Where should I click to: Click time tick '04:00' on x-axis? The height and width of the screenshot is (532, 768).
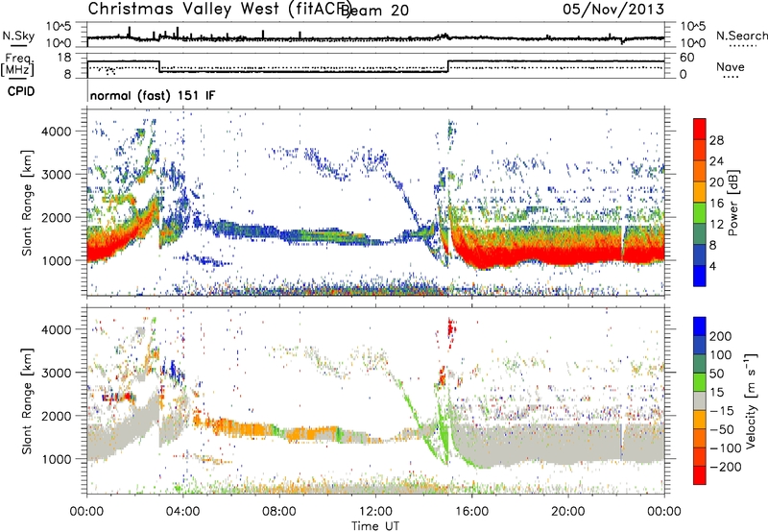tap(183, 512)
